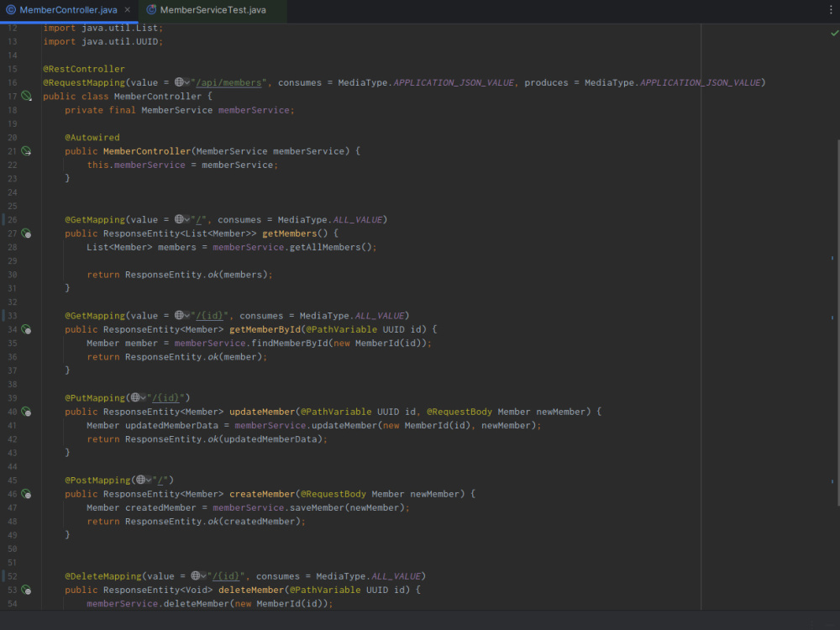Click @RequestBody annotation in createMember
The height and width of the screenshot is (630, 840).
click(x=333, y=494)
